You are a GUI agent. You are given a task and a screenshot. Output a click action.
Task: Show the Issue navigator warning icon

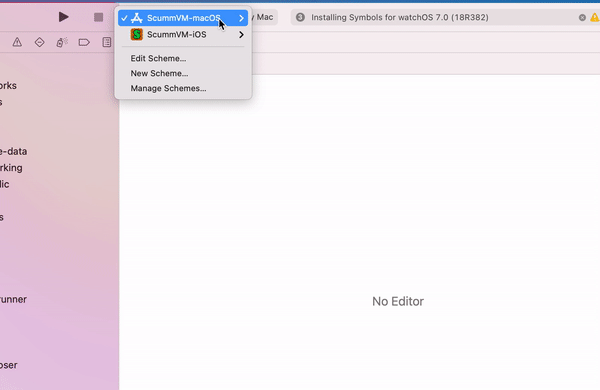(17, 42)
